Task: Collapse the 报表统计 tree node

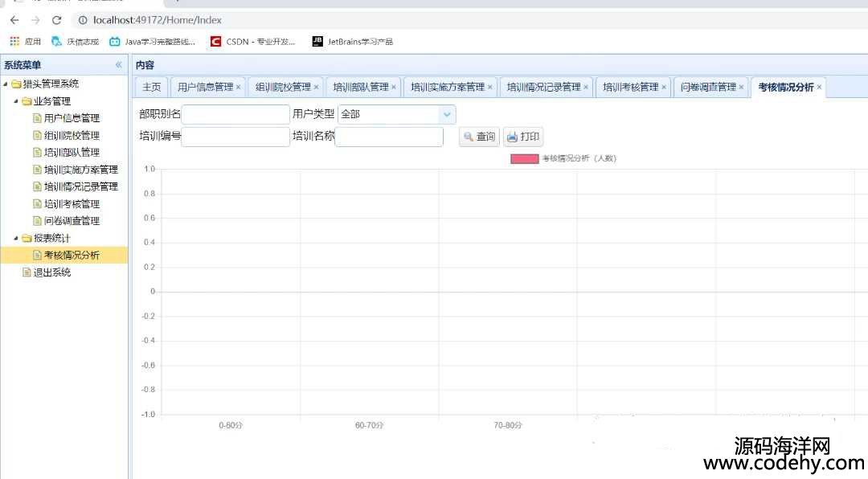Action: click(16, 238)
